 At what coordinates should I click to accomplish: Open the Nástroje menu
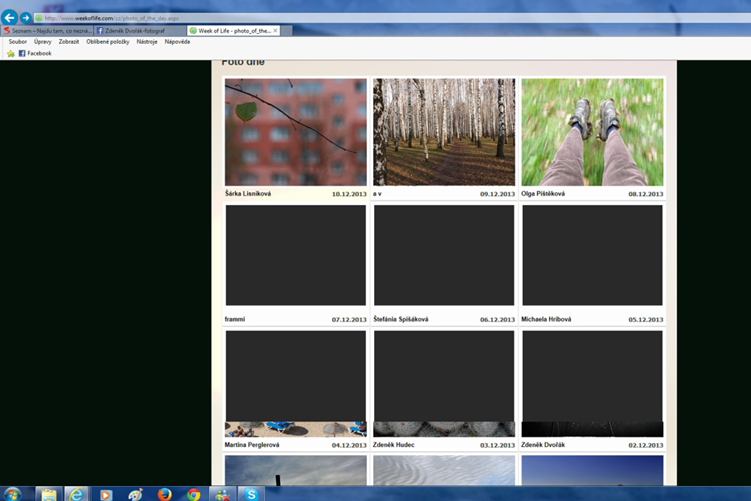(x=147, y=42)
